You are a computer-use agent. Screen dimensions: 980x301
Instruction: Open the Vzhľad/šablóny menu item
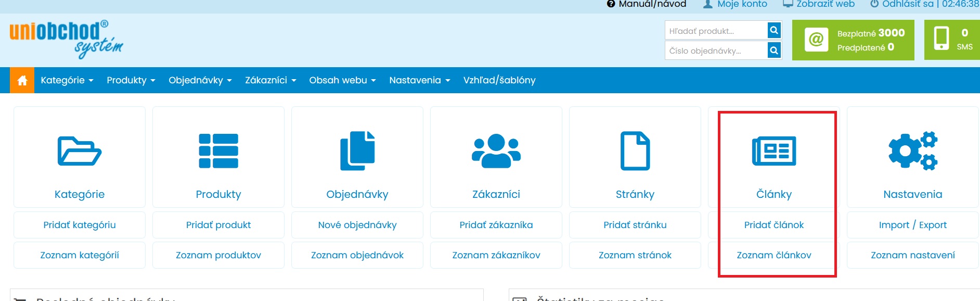pos(499,80)
